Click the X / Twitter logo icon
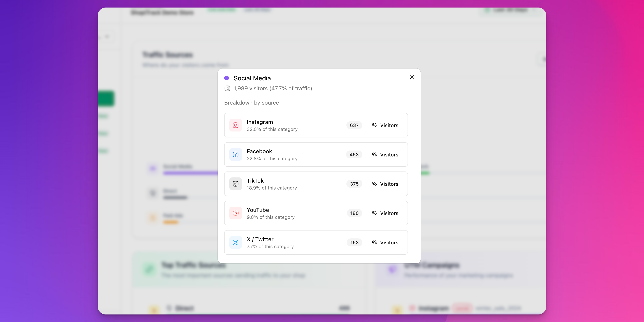 pos(235,242)
